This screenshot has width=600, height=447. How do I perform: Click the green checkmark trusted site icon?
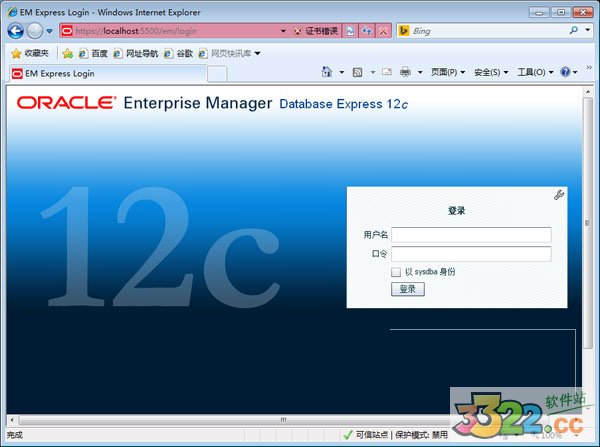tap(347, 435)
